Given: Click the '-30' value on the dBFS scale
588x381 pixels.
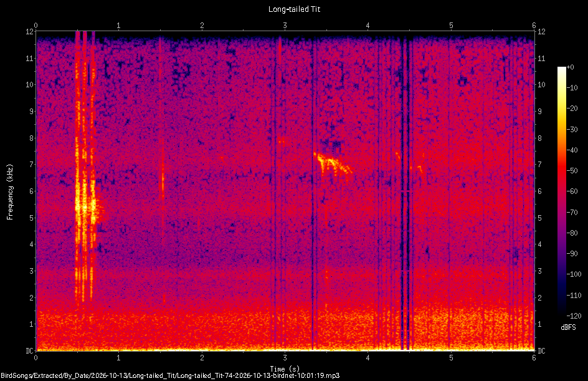Looking at the screenshot, I should [x=572, y=129].
